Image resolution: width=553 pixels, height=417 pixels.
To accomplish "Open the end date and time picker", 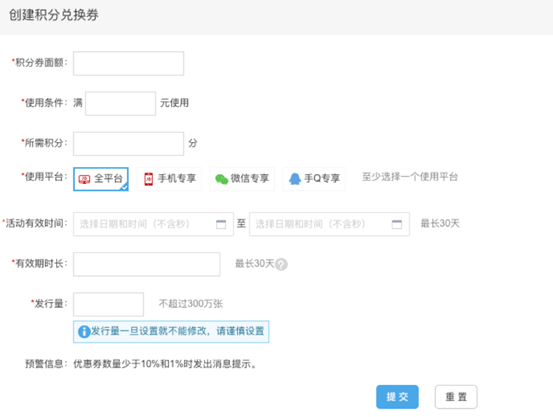I will coord(329,224).
